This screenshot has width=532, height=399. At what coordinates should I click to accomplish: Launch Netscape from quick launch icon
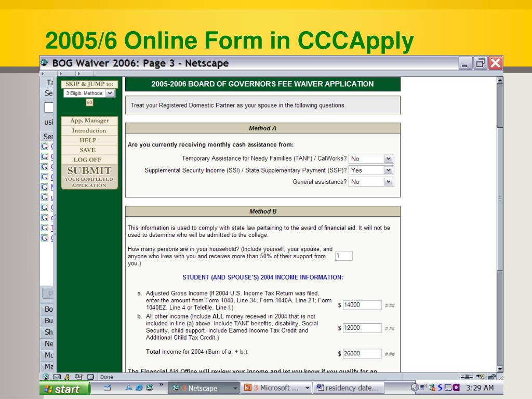coord(149,388)
